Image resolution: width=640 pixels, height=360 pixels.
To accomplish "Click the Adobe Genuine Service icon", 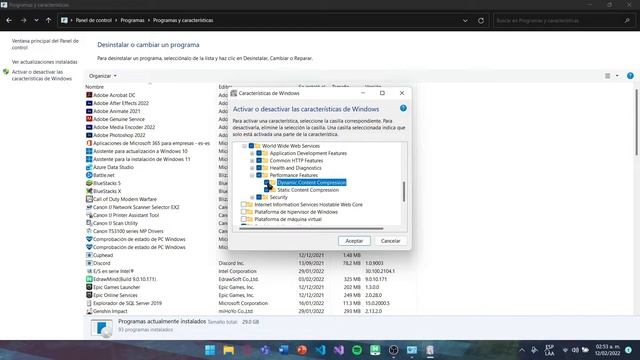I will click(x=89, y=119).
